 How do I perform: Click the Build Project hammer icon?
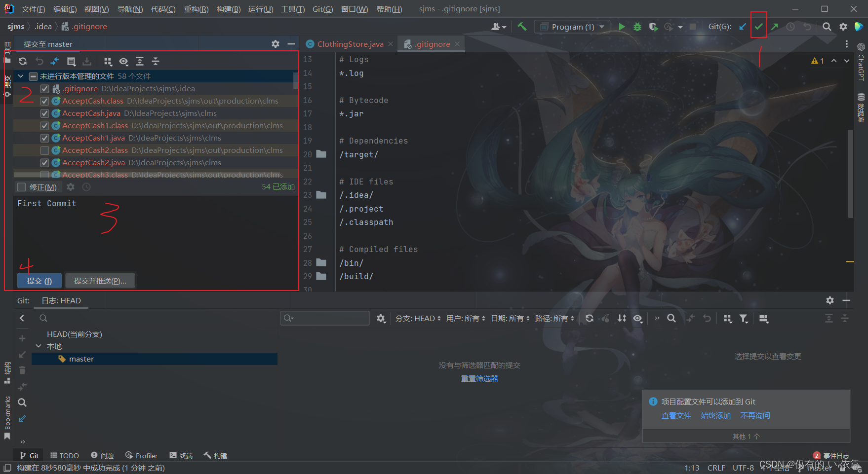pos(522,27)
